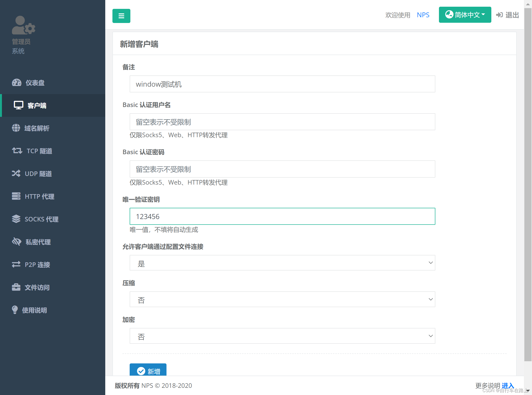Open 文件访问 in sidebar
The width and height of the screenshot is (532, 395).
click(53, 287)
